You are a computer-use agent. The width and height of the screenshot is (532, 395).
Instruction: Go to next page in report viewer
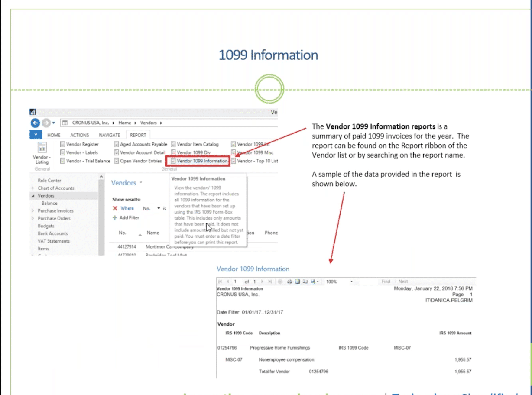click(262, 282)
